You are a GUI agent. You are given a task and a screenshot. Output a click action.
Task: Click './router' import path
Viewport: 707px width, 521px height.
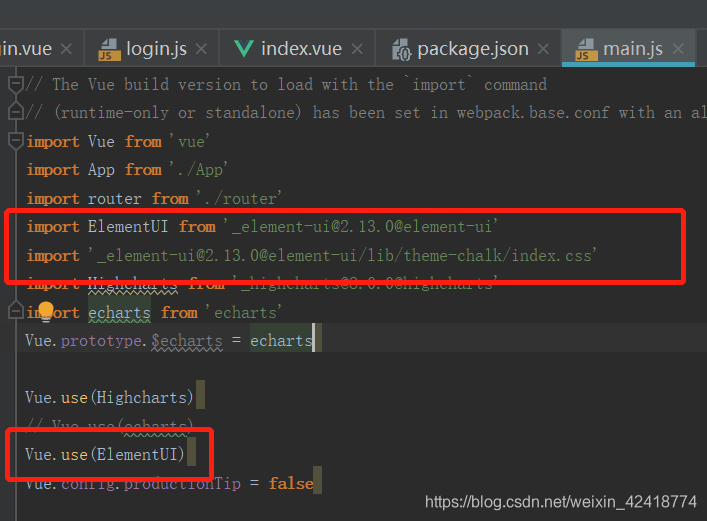click(x=239, y=198)
